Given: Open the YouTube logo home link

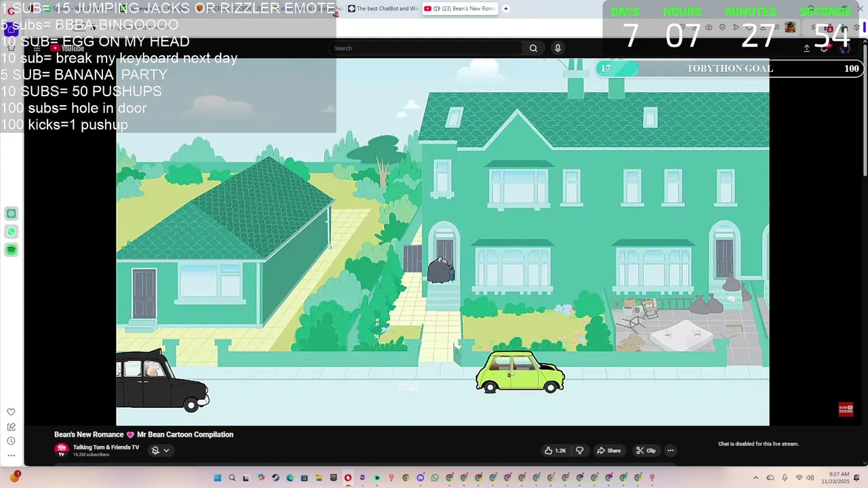Looking at the screenshot, I should tap(68, 48).
